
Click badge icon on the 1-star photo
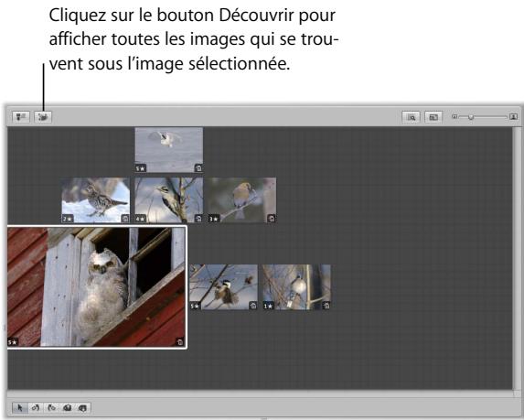[x=326, y=306]
